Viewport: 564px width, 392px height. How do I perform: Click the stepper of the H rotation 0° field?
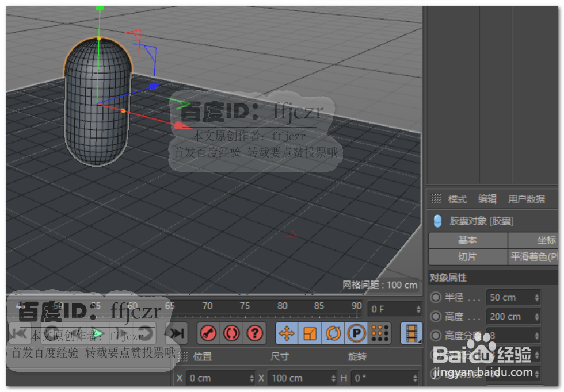pos(416,378)
